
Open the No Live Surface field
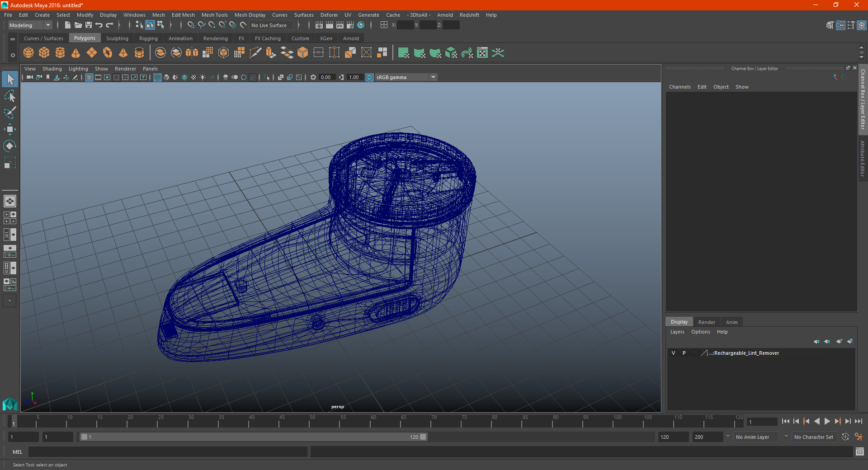[x=271, y=25]
